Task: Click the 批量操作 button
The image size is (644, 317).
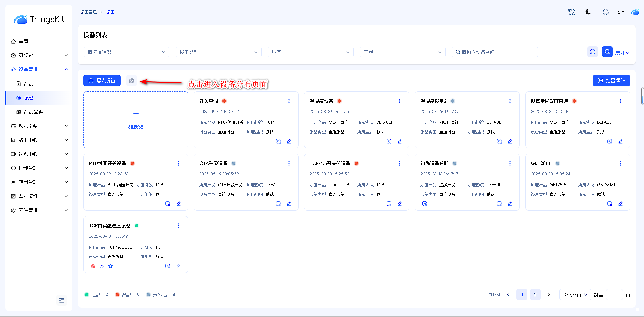Action: 611,81
